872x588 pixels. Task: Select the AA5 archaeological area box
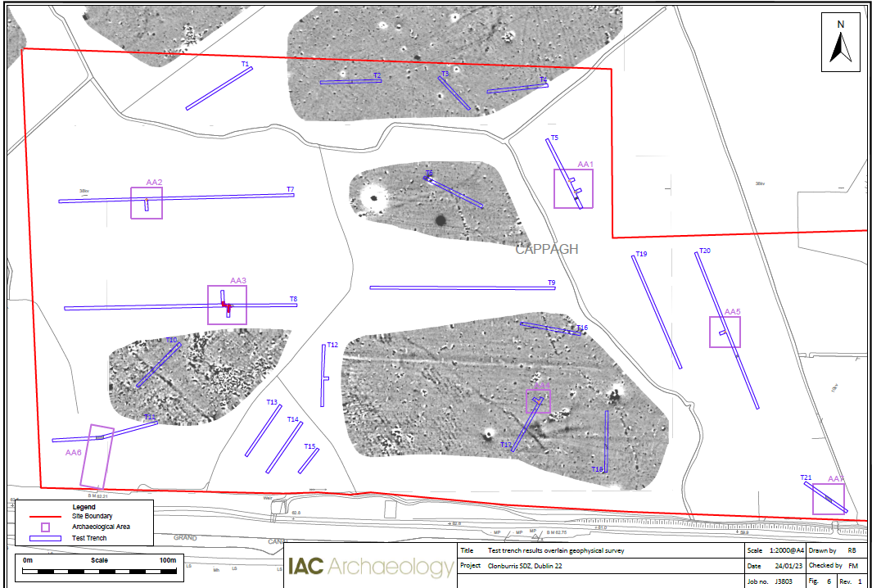(x=725, y=332)
